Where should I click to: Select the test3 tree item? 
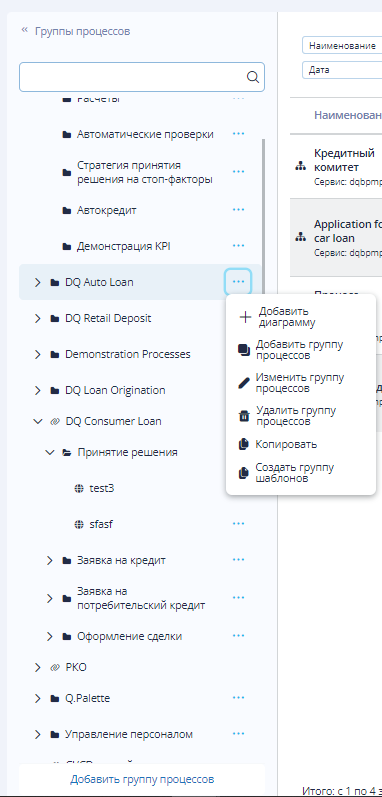tap(102, 488)
